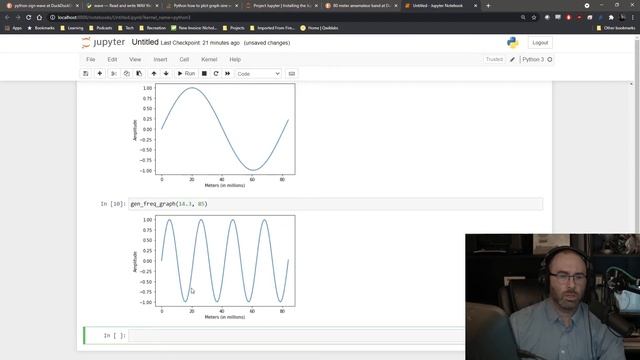Click the pencil edit icon near Trusted

click(513, 60)
